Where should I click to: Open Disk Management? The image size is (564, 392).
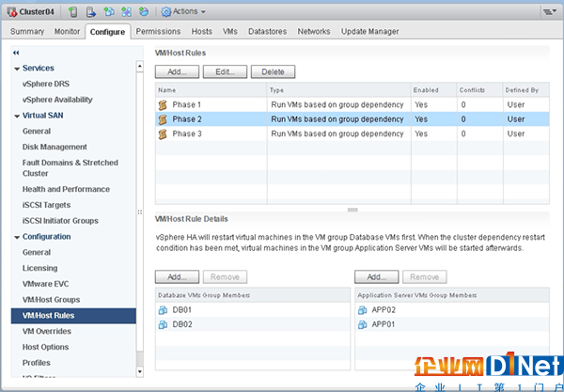click(55, 147)
